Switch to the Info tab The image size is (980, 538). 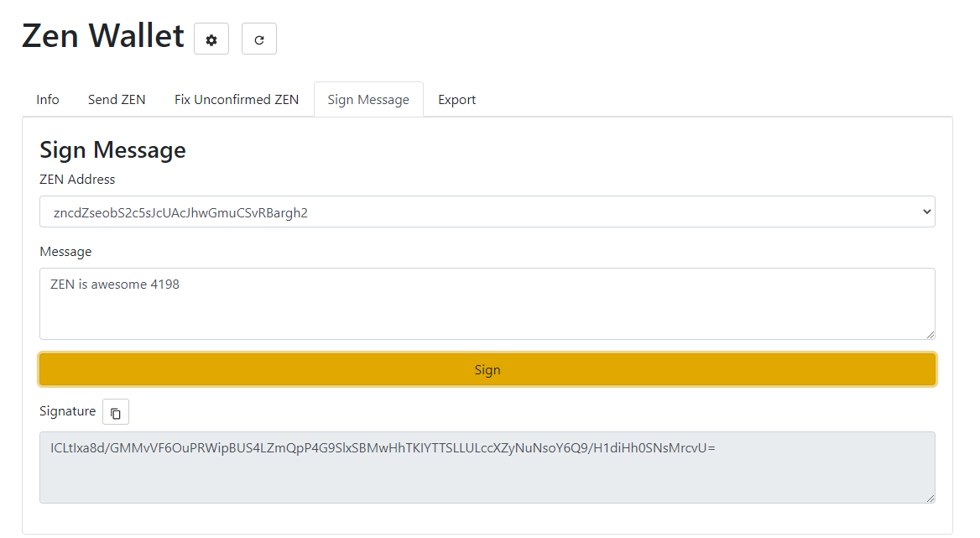point(48,99)
